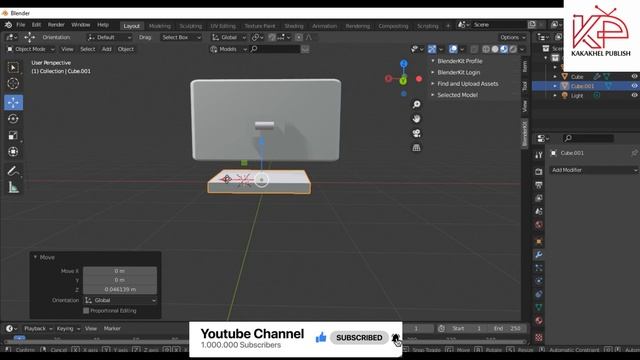Open the timeline Keying menu

(x=68, y=328)
